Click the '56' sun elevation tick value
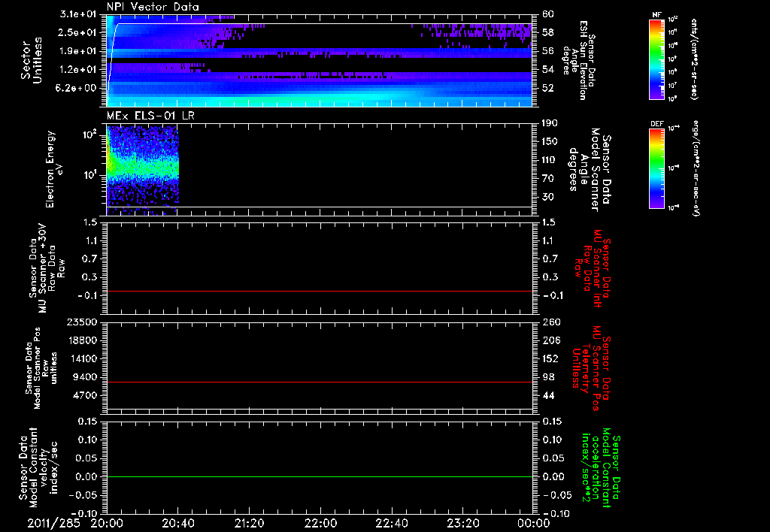 pyautogui.click(x=548, y=51)
